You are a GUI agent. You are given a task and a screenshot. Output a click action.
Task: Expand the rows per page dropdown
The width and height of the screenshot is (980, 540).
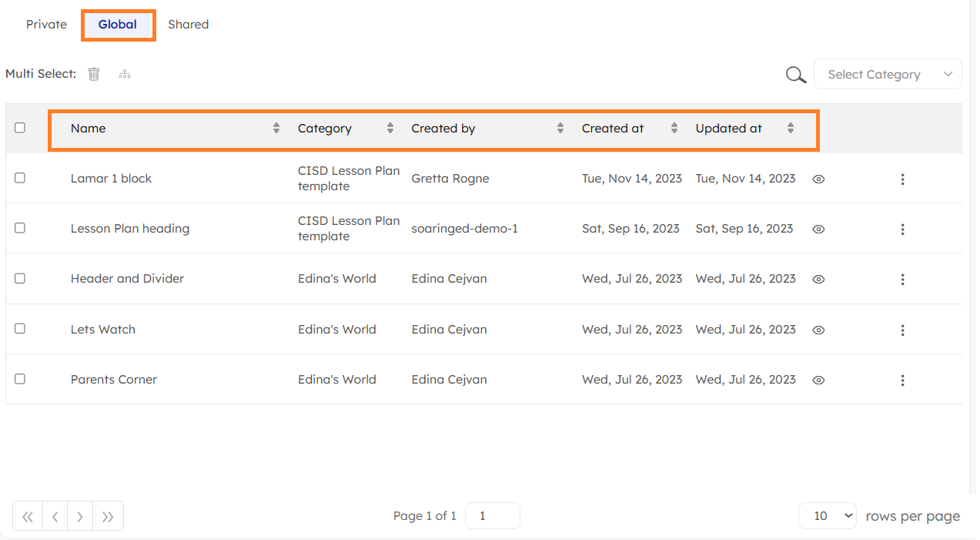[x=827, y=516]
